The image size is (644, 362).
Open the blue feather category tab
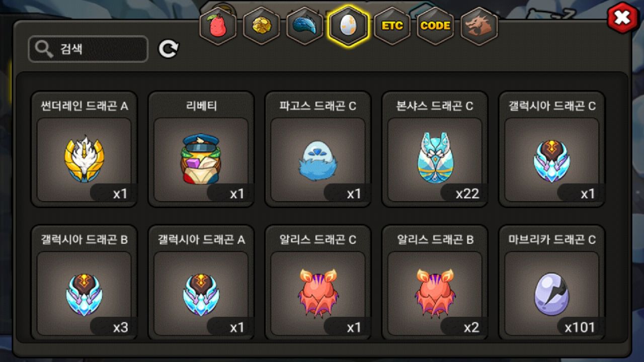click(304, 26)
